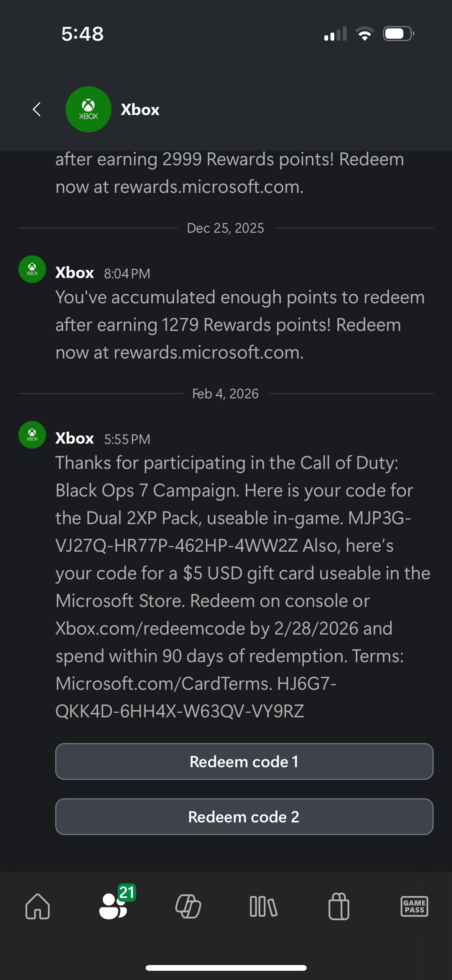Tap Xbox avatar beside the 5:55 PM message
This screenshot has width=452, height=980.
[x=32, y=435]
